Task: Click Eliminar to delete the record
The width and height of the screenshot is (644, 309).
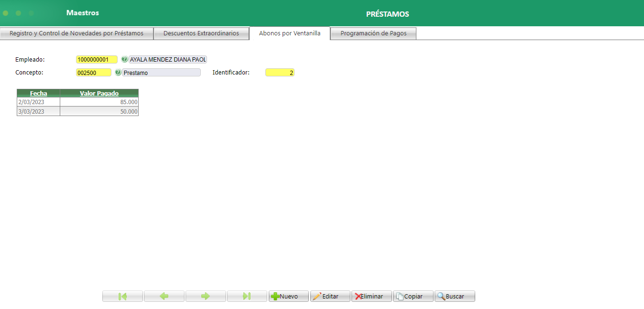Action: (371, 296)
